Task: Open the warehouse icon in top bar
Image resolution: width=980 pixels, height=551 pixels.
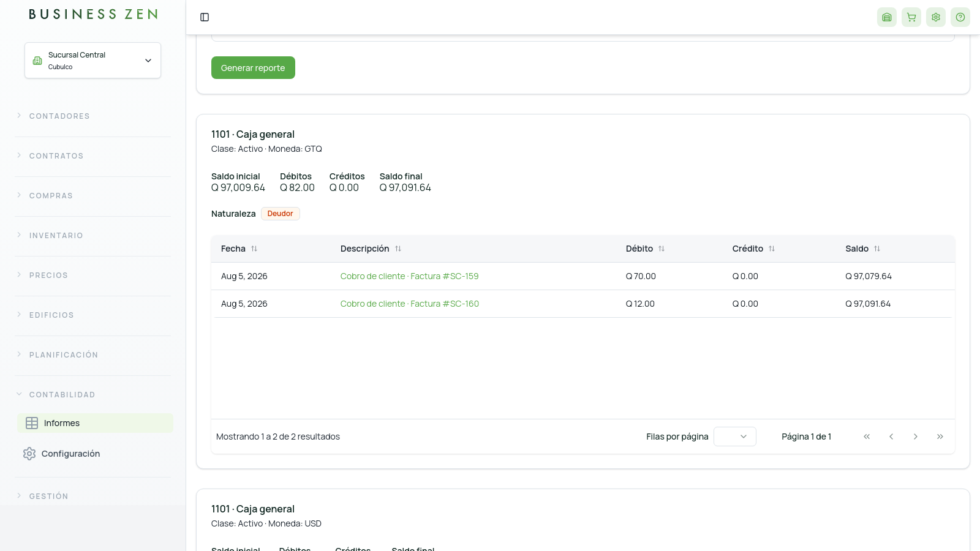Action: (887, 17)
